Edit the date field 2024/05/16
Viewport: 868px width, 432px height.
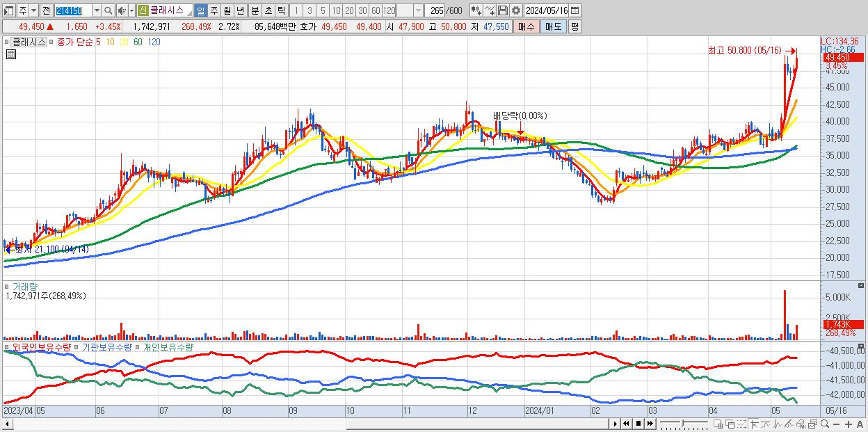546,10
